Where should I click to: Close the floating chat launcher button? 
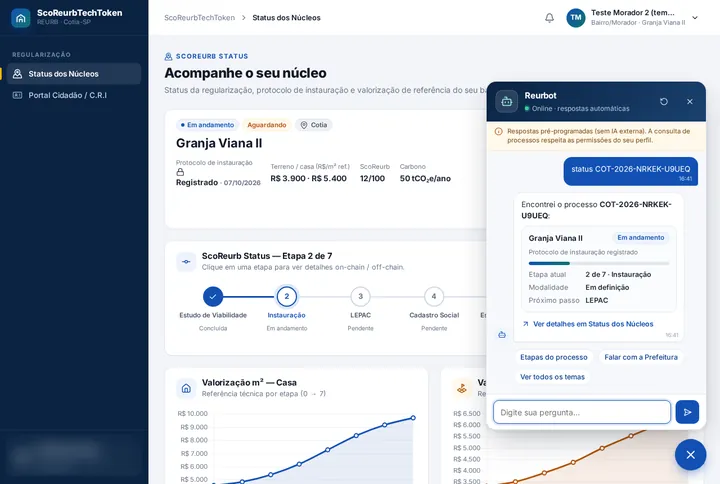(x=690, y=455)
